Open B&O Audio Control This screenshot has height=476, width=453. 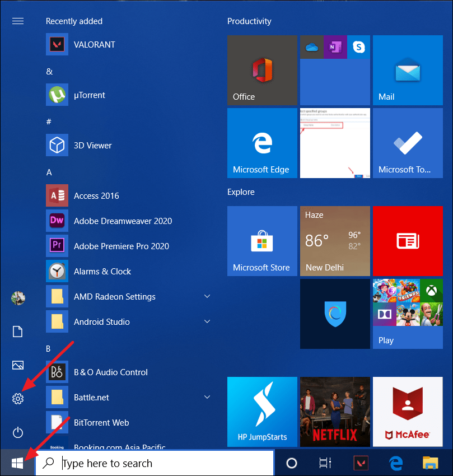(110, 372)
